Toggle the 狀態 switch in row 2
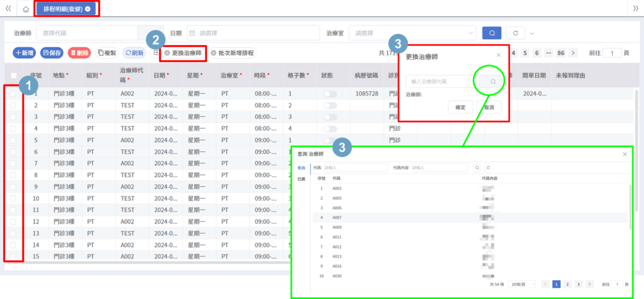This screenshot has width=644, height=299. pyautogui.click(x=330, y=106)
